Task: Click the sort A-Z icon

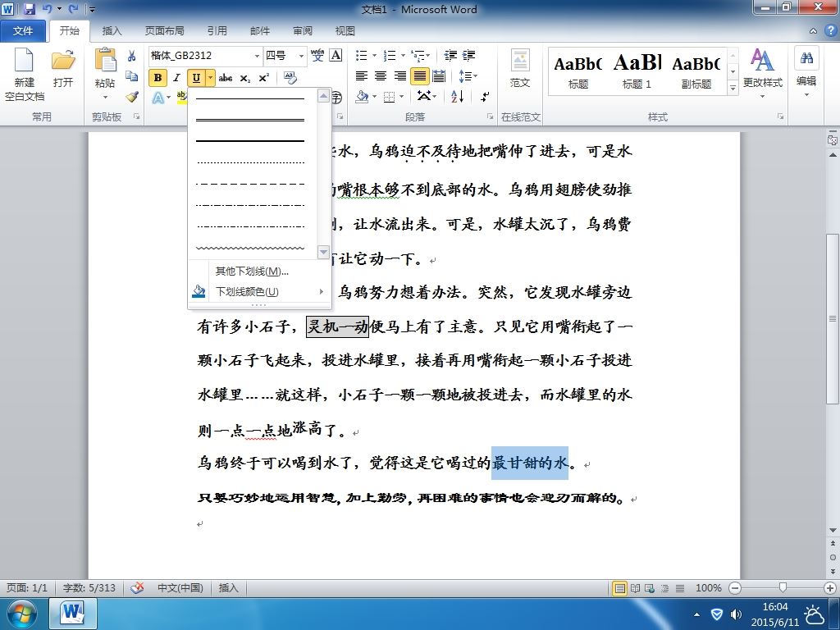Action: pyautogui.click(x=458, y=97)
